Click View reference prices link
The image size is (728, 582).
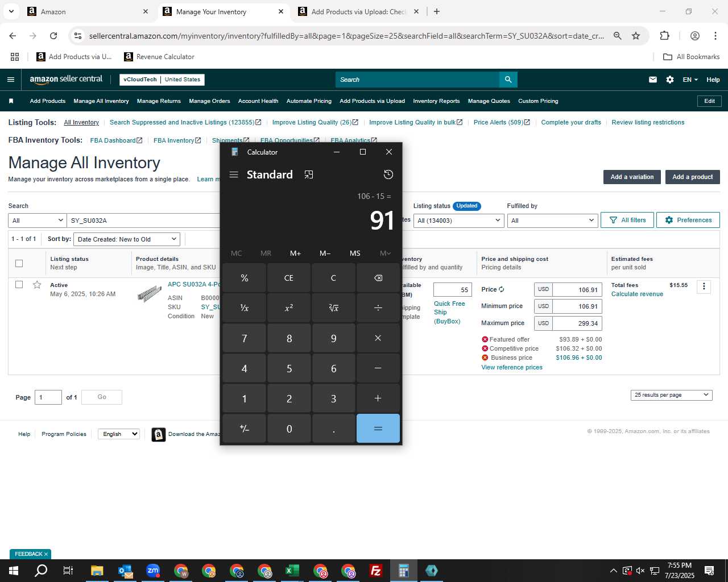click(x=512, y=367)
